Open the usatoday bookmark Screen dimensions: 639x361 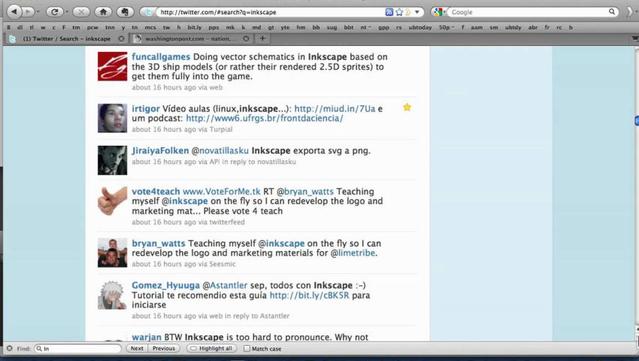[x=420, y=28]
